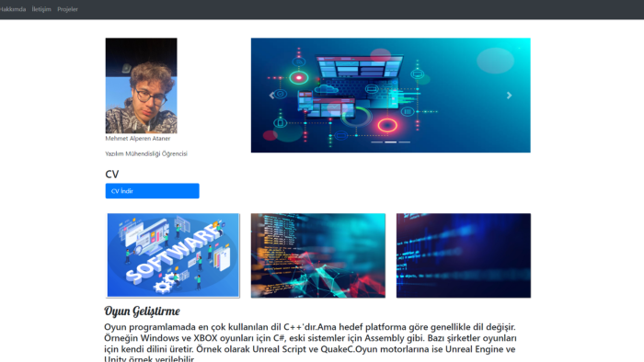This screenshot has width=644, height=362.
Task: Download CV with CV İndir button
Action: pyautogui.click(x=153, y=190)
